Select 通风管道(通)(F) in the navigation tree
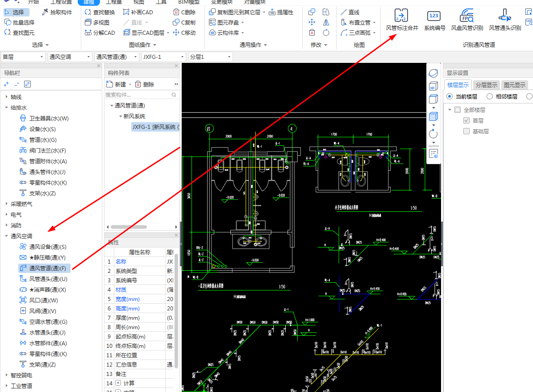The height and width of the screenshot is (392, 533). click(45, 268)
